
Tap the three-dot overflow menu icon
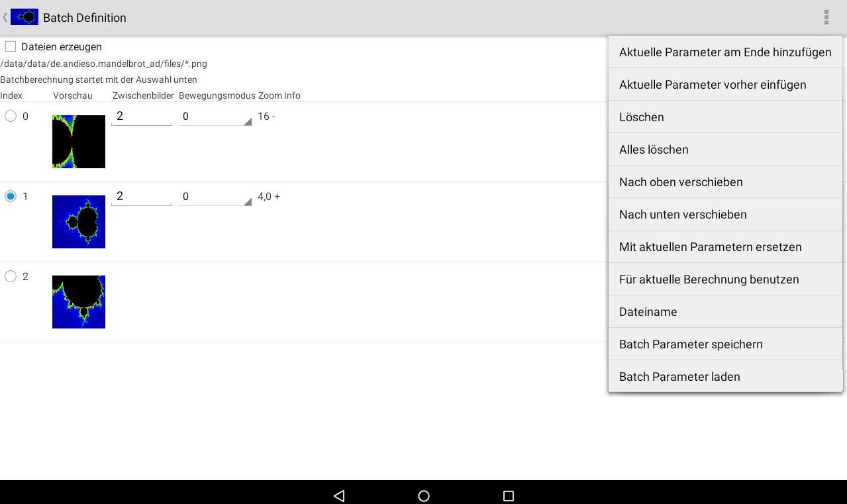click(x=826, y=17)
